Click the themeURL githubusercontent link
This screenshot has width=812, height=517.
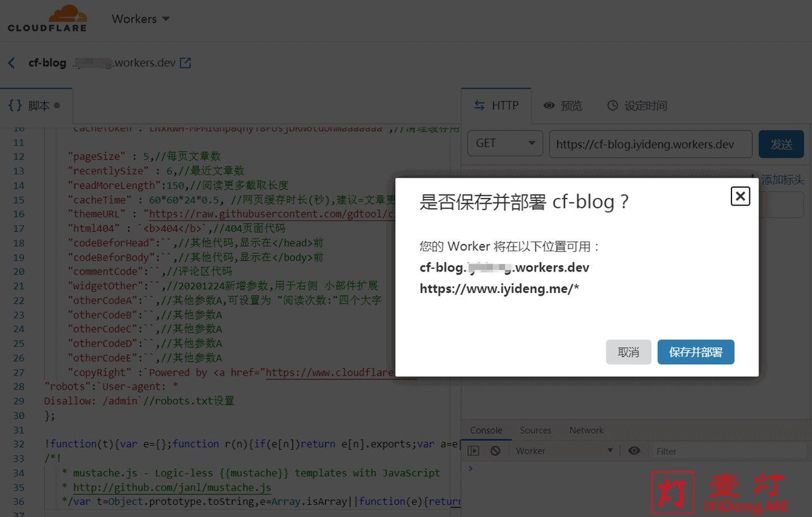coord(272,214)
